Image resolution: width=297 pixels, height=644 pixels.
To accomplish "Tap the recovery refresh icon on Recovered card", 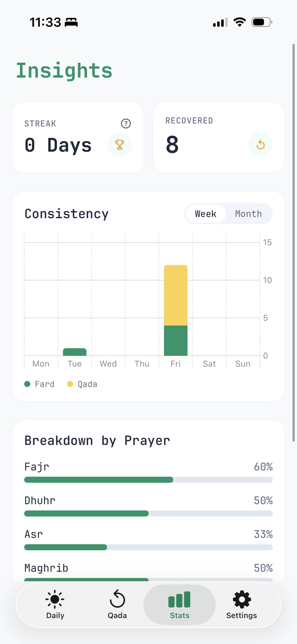I will pos(261,144).
